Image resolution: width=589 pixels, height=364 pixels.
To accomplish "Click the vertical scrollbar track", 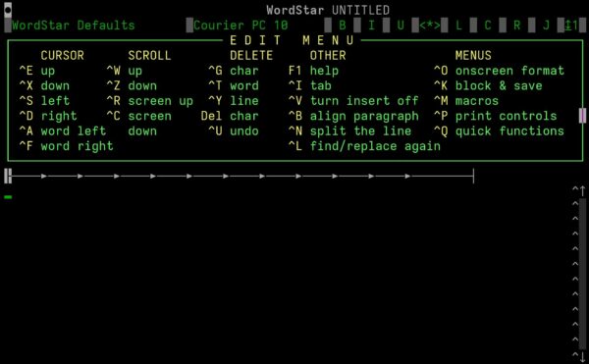I will point(582,274).
